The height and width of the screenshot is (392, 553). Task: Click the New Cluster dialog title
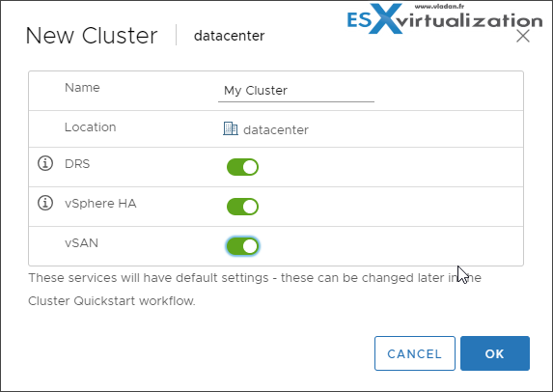tap(92, 36)
